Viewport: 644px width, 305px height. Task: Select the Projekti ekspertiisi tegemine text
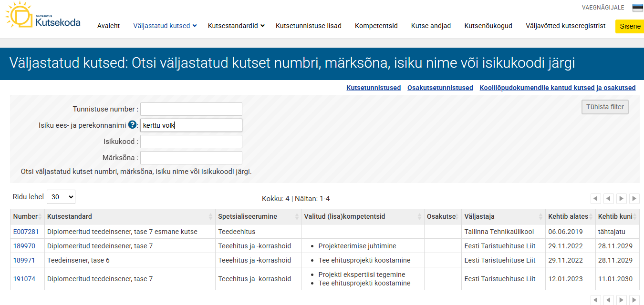pos(362,274)
